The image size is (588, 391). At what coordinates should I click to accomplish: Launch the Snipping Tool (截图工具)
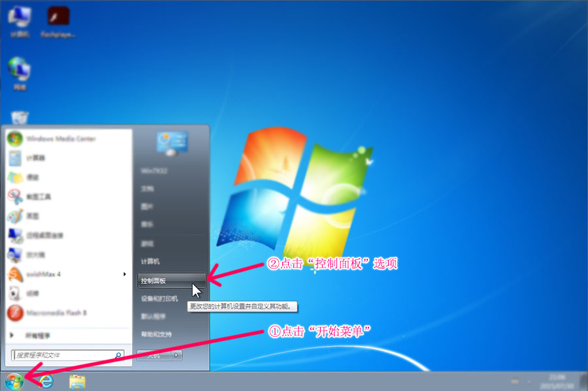[69, 196]
